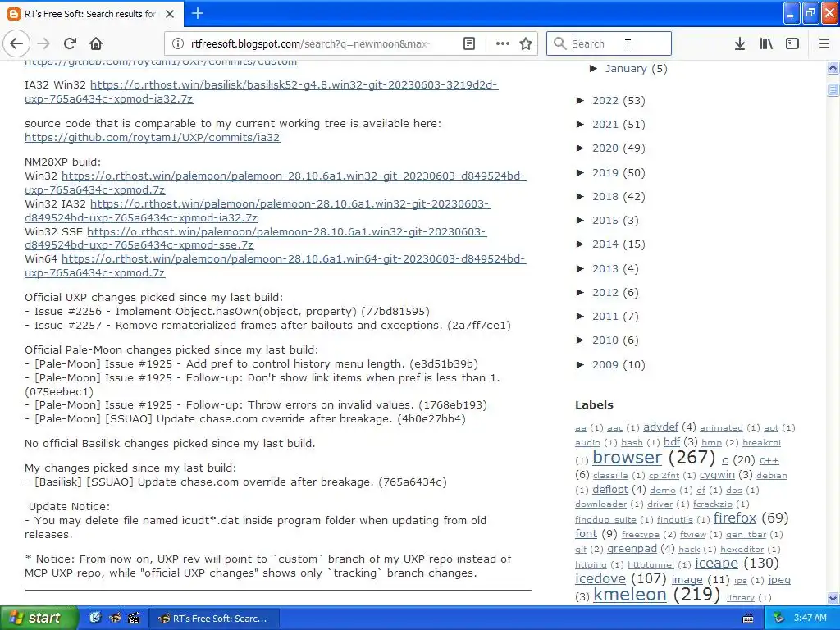
Task: Open the 2009 archive link
Action: 605,364
